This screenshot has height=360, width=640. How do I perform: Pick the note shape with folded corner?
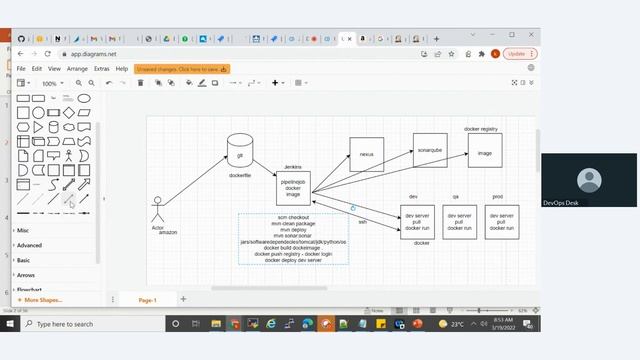click(x=23, y=156)
